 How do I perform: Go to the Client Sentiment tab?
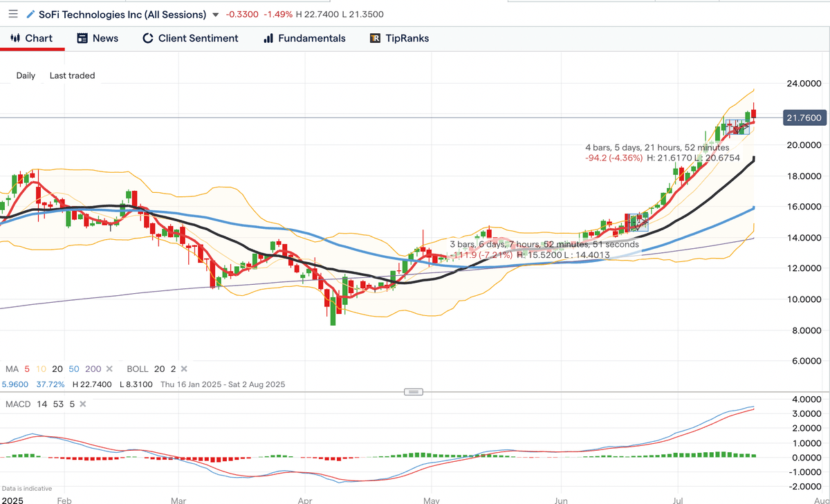[x=190, y=38]
